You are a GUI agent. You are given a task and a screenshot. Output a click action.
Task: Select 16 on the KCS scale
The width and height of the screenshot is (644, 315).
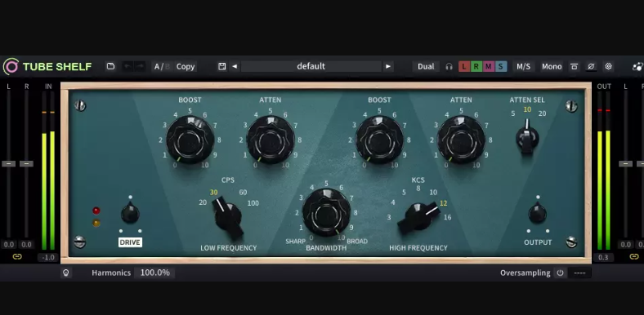(447, 217)
